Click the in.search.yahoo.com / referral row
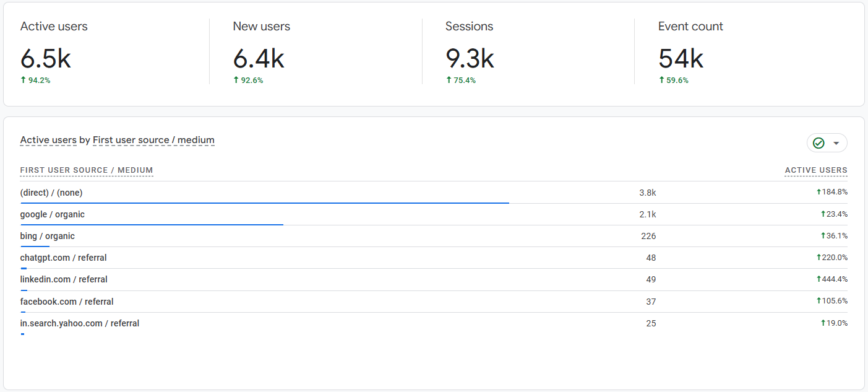 click(x=80, y=323)
